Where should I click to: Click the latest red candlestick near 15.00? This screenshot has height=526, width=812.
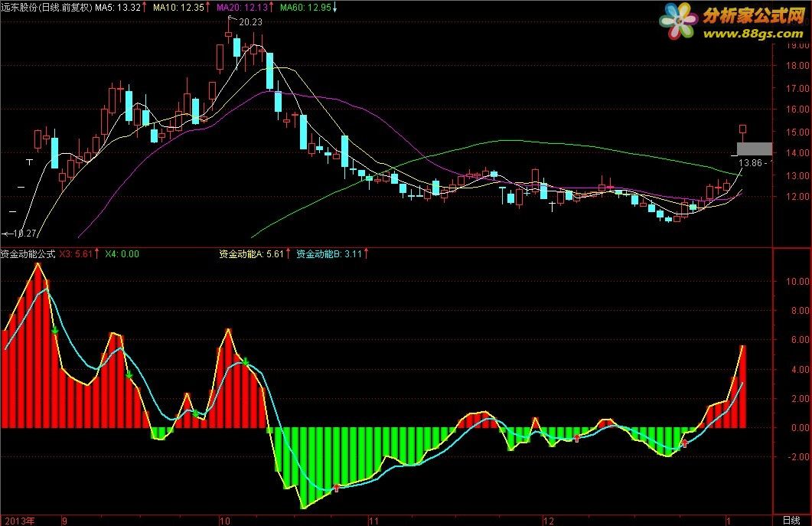(x=742, y=129)
